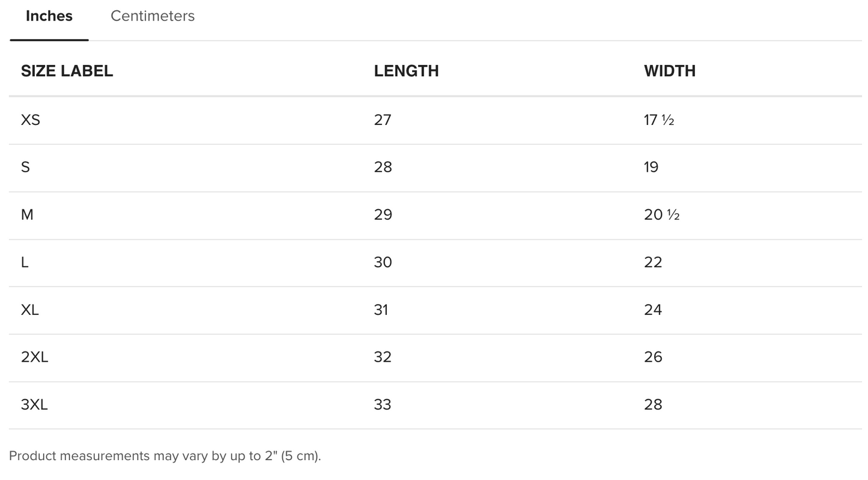This screenshot has height=480, width=868.
Task: Switch to the Centimeters tab
Action: coord(153,16)
